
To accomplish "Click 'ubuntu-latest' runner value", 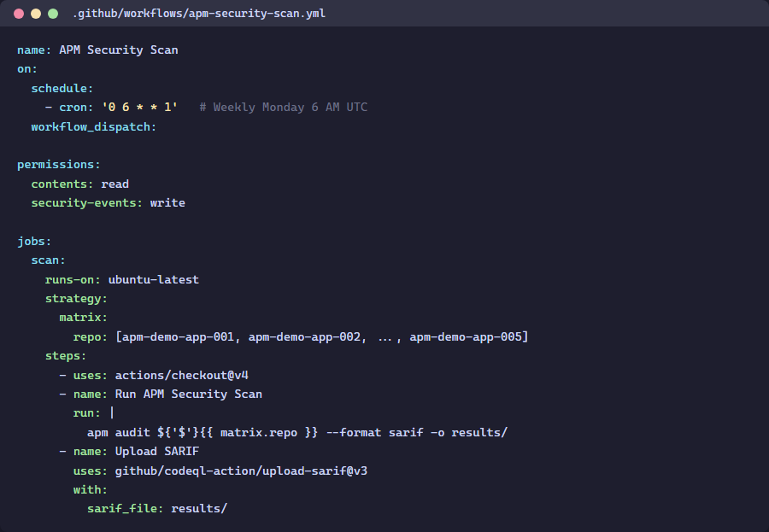I will [x=154, y=279].
